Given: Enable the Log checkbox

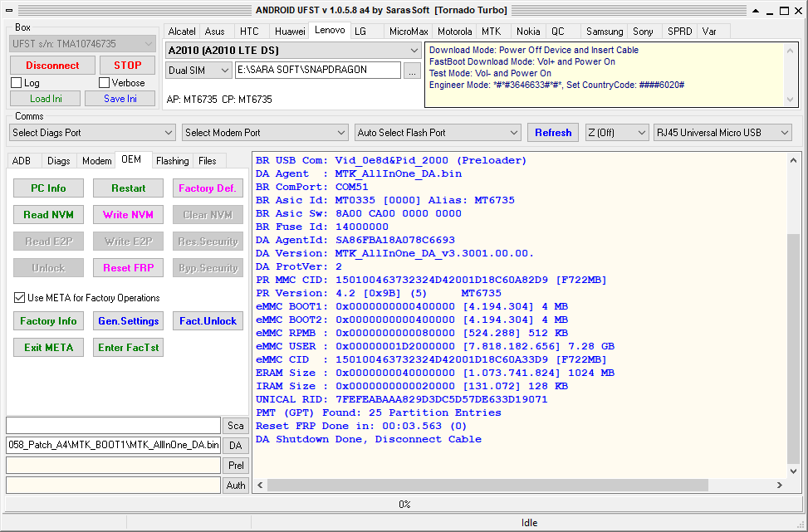Looking at the screenshot, I should click(x=16, y=83).
